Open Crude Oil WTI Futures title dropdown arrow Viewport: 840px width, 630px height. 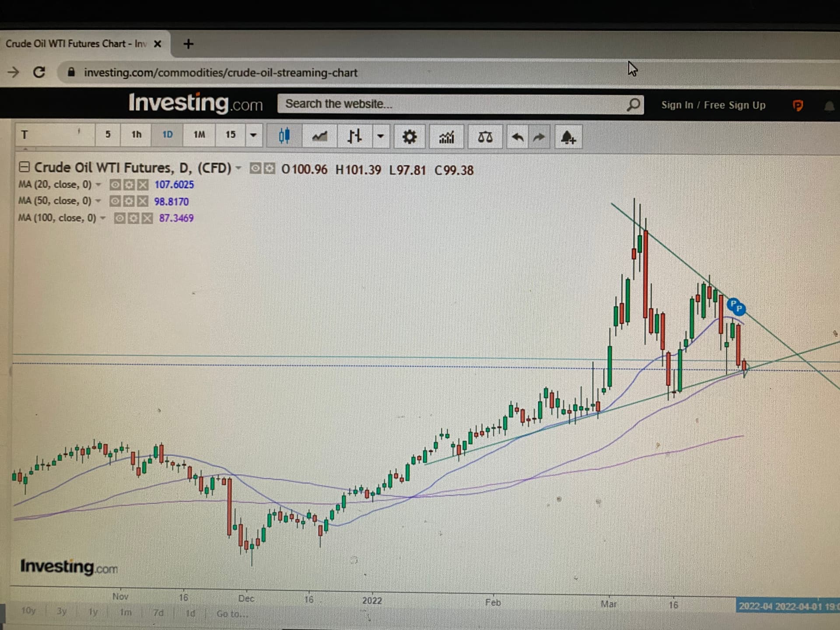(x=238, y=168)
